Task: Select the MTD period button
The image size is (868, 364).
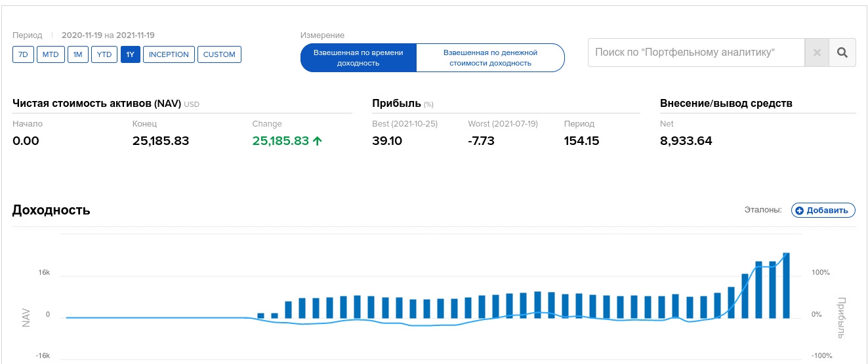Action: point(51,54)
